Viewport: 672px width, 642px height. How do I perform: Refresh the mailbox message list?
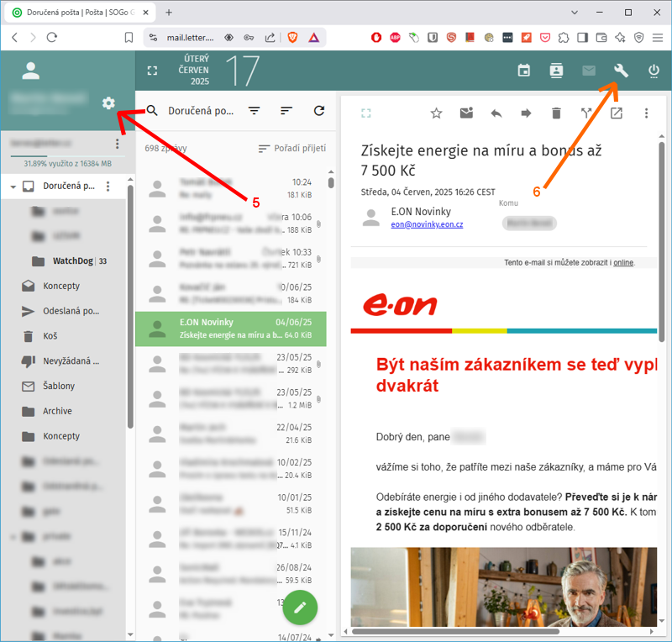(x=318, y=111)
